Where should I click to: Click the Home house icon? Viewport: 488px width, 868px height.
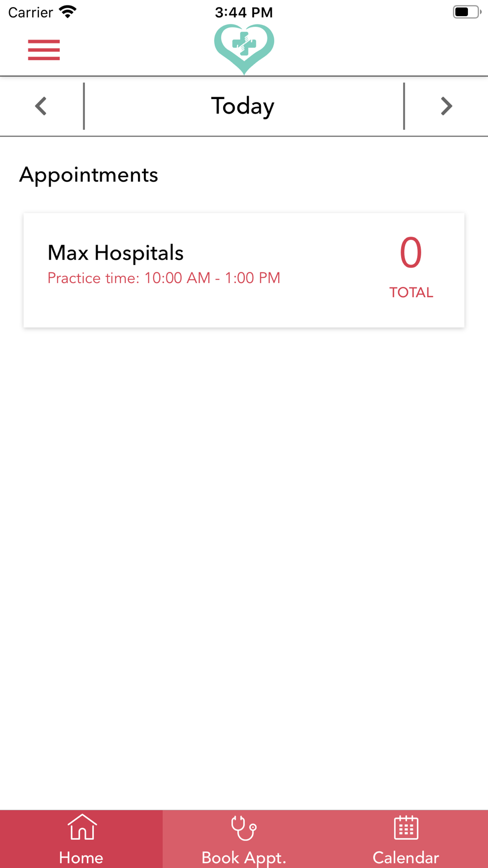pos(82,827)
